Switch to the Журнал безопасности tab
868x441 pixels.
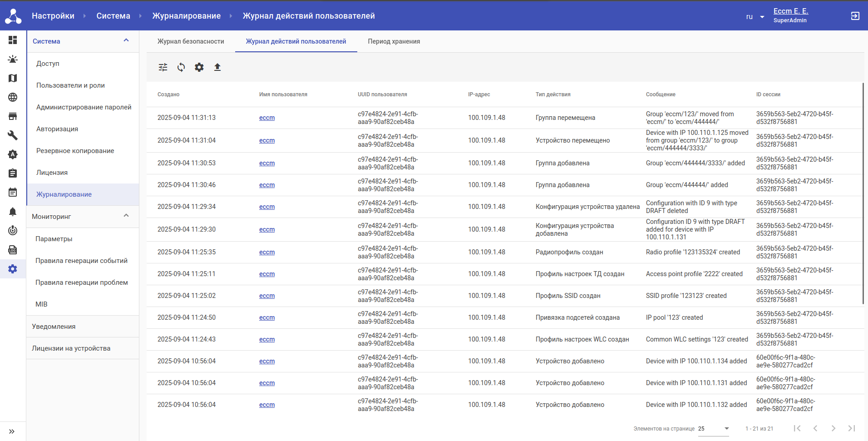tap(191, 41)
